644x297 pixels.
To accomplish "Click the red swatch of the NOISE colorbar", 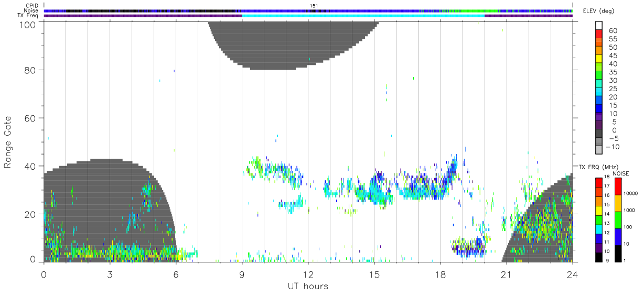I will 618,186.
